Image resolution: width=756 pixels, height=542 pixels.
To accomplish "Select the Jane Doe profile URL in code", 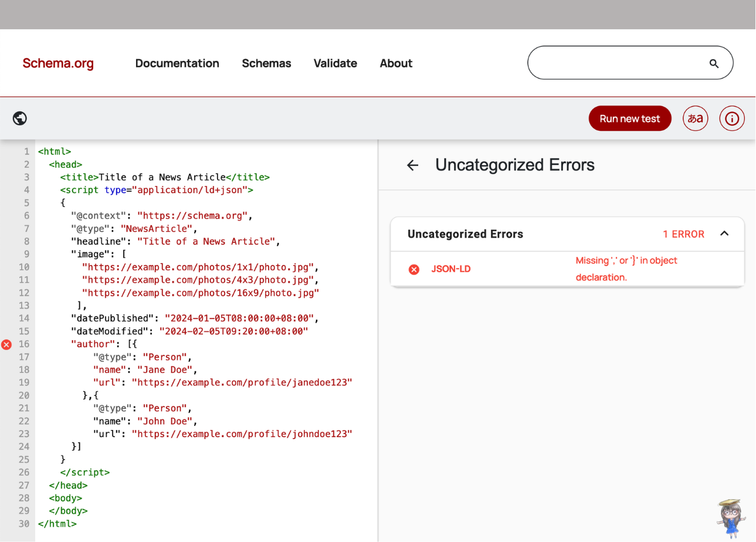I will click(242, 382).
